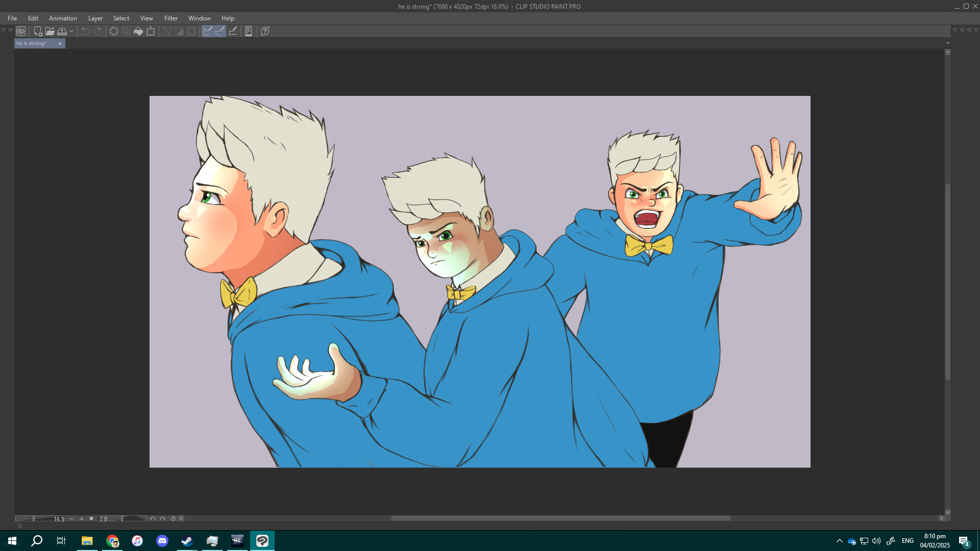
Task: Open notification center with 4 alerts
Action: pyautogui.click(x=964, y=541)
